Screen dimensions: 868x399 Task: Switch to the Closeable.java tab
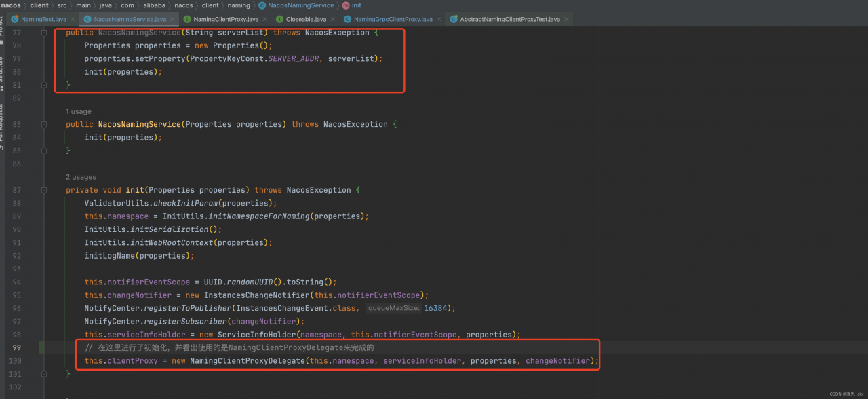point(306,19)
